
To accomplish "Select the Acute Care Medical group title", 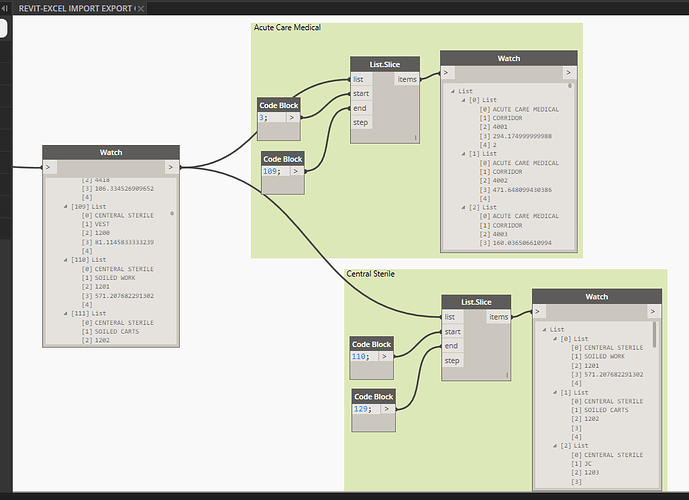I will tap(287, 28).
